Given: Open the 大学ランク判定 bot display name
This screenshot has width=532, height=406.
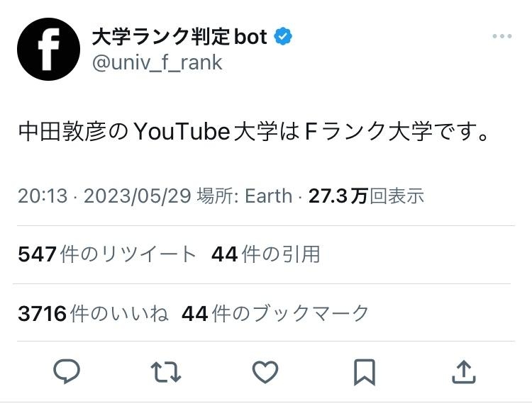Looking at the screenshot, I should [179, 37].
